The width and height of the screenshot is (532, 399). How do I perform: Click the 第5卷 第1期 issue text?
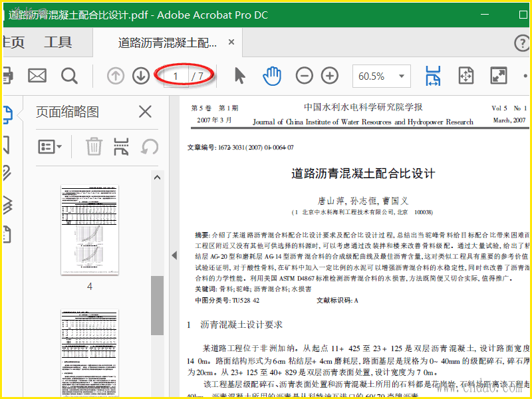pyautogui.click(x=215, y=108)
